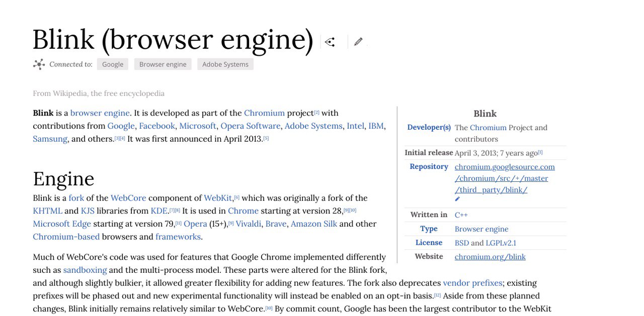Image resolution: width=644 pixels, height=316 pixels.
Task: Click the pencil edit icon beside the title
Action: (358, 42)
